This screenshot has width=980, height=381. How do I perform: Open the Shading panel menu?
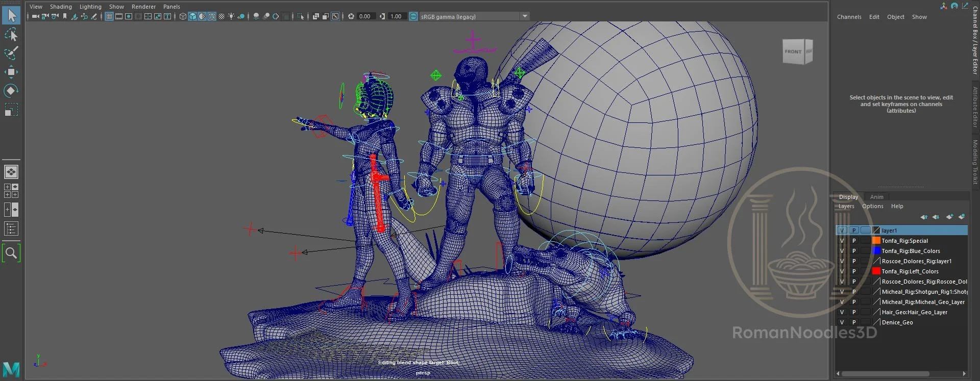[61, 7]
